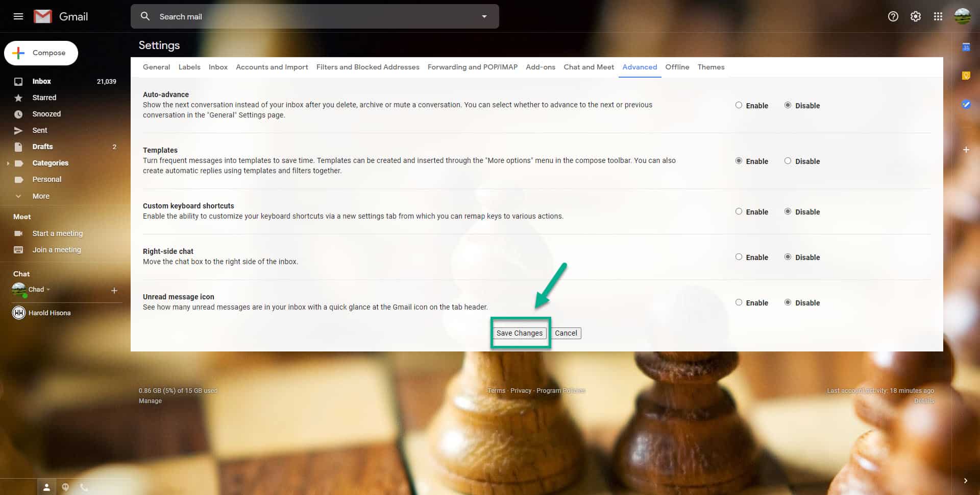Click the Save Changes button
Image resolution: width=980 pixels, height=495 pixels.
520,333
